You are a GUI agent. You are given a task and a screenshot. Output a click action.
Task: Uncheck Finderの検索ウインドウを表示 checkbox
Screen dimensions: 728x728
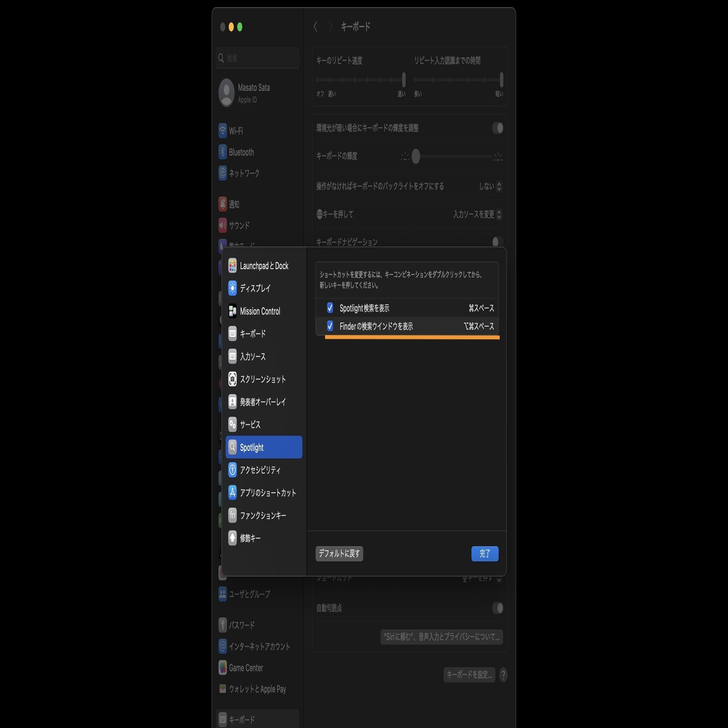[x=330, y=326]
